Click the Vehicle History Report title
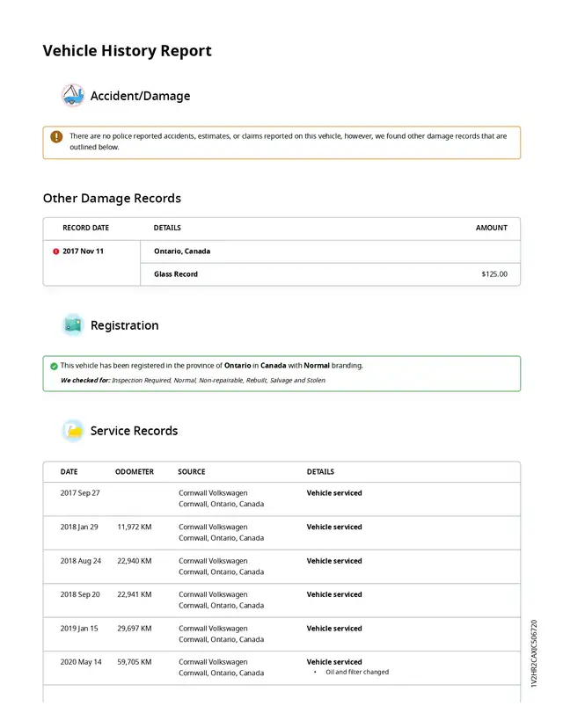The image size is (563, 728). [127, 51]
